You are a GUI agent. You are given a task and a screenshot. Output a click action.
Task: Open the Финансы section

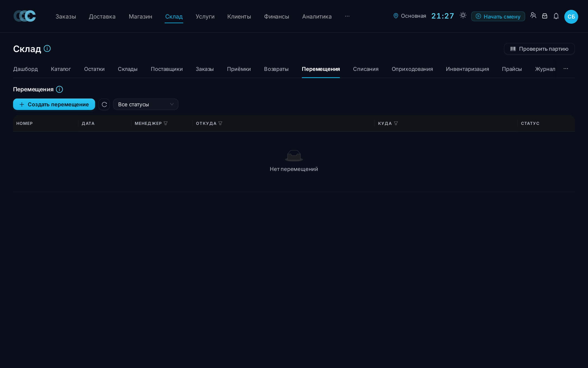277,17
